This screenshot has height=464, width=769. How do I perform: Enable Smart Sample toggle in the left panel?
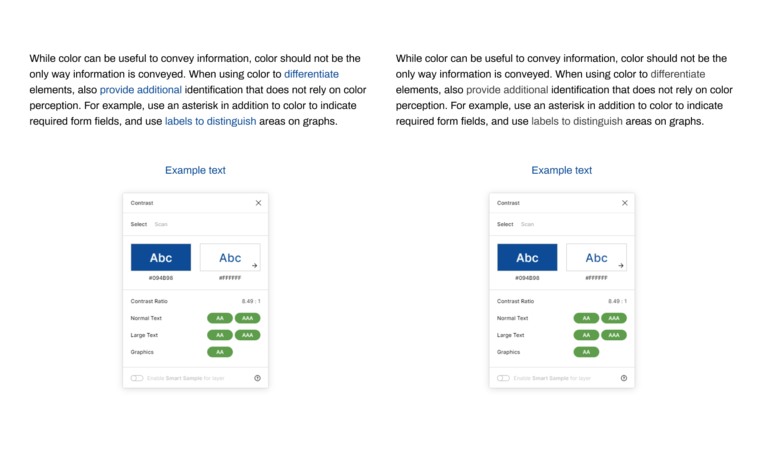pos(136,378)
